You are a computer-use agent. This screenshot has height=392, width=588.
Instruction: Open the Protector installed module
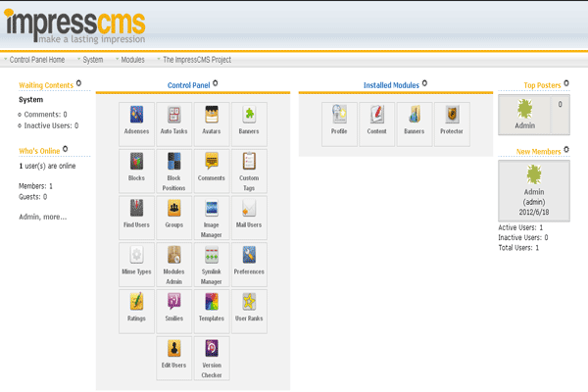click(452, 124)
